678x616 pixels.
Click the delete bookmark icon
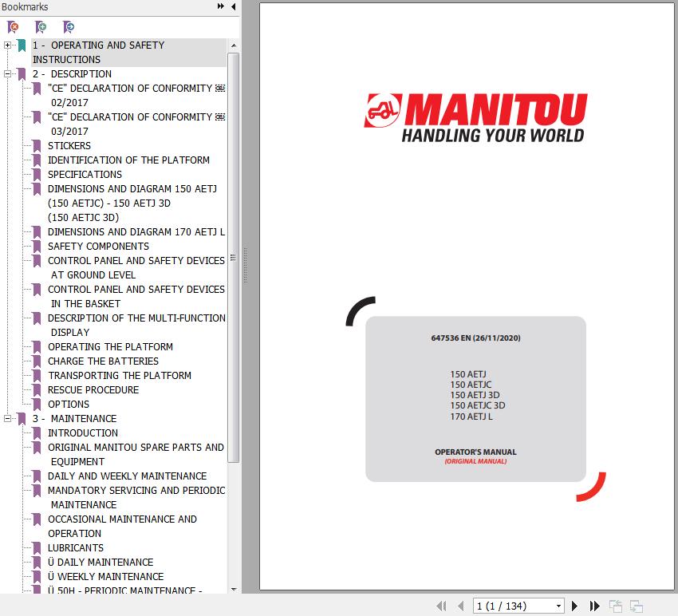pyautogui.click(x=13, y=27)
